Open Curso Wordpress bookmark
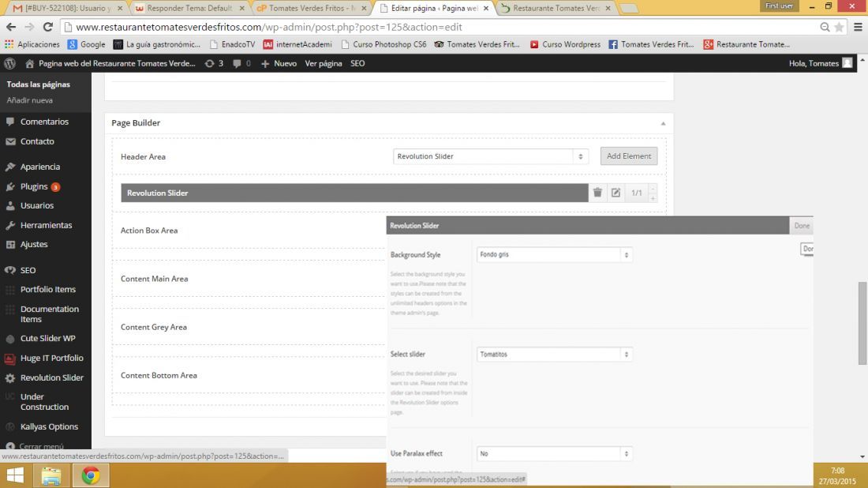This screenshot has height=488, width=868. 565,44
